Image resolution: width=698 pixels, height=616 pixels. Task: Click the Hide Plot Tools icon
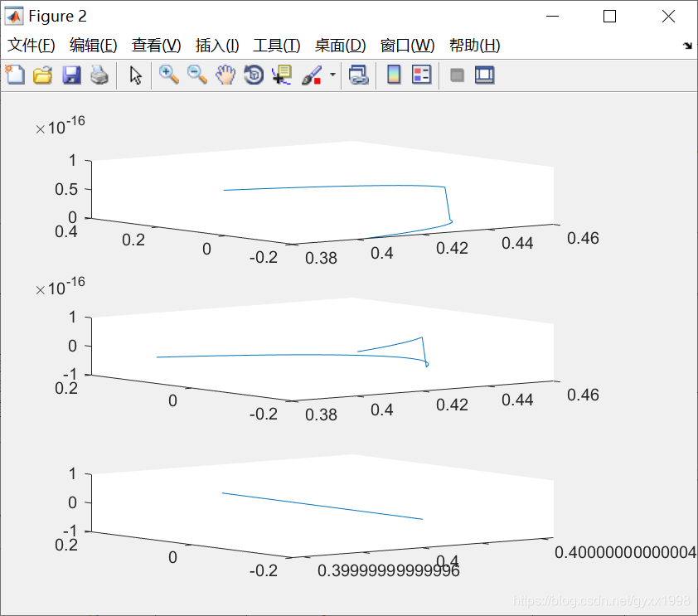(x=457, y=75)
